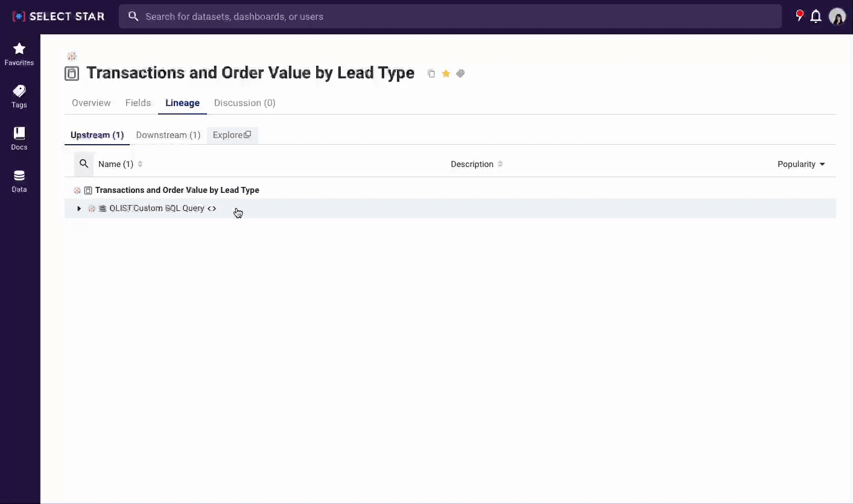This screenshot has width=853, height=504.
Task: Open Docs in the left sidebar
Action: coord(19,138)
